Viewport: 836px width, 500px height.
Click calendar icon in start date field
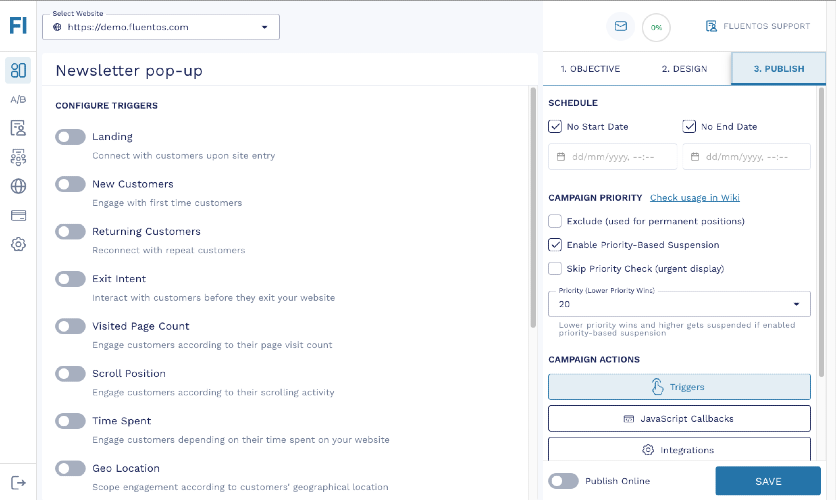coord(561,157)
